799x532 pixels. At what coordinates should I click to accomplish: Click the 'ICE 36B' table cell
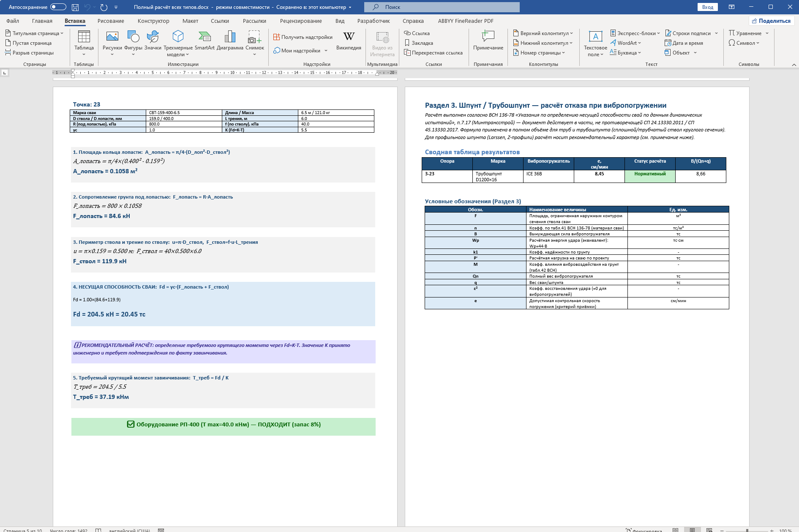tap(548, 176)
